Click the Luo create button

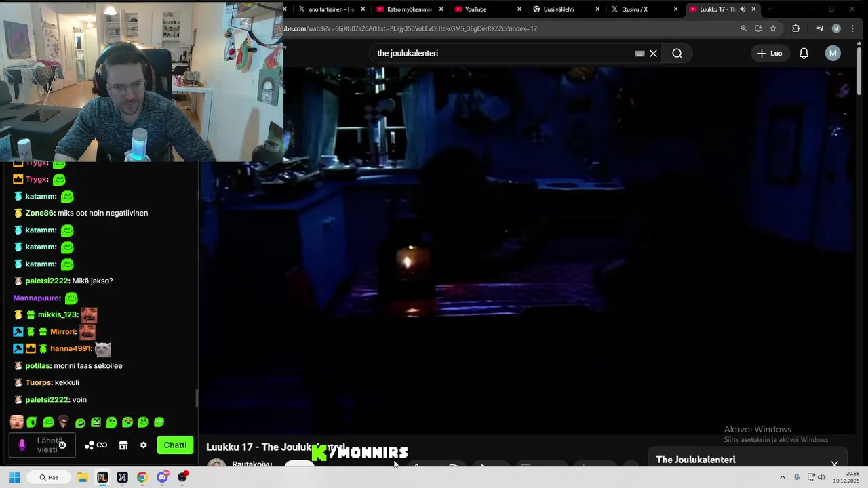pos(770,54)
